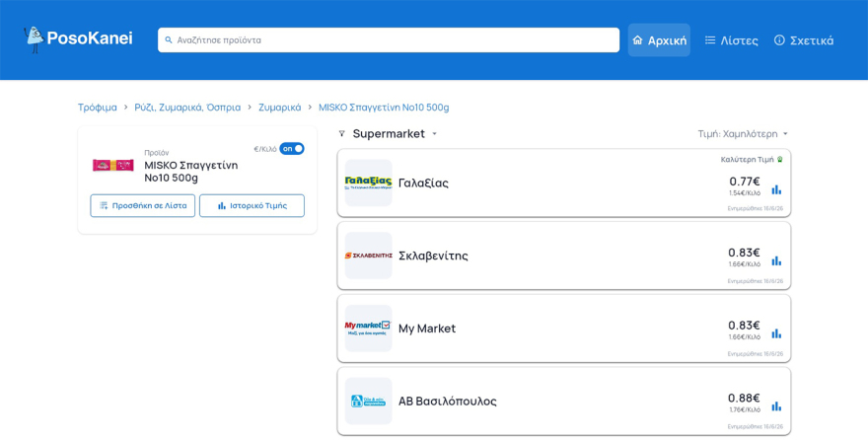This screenshot has width=868, height=440.
Task: Click the My Market store logo
Action: coord(368,329)
